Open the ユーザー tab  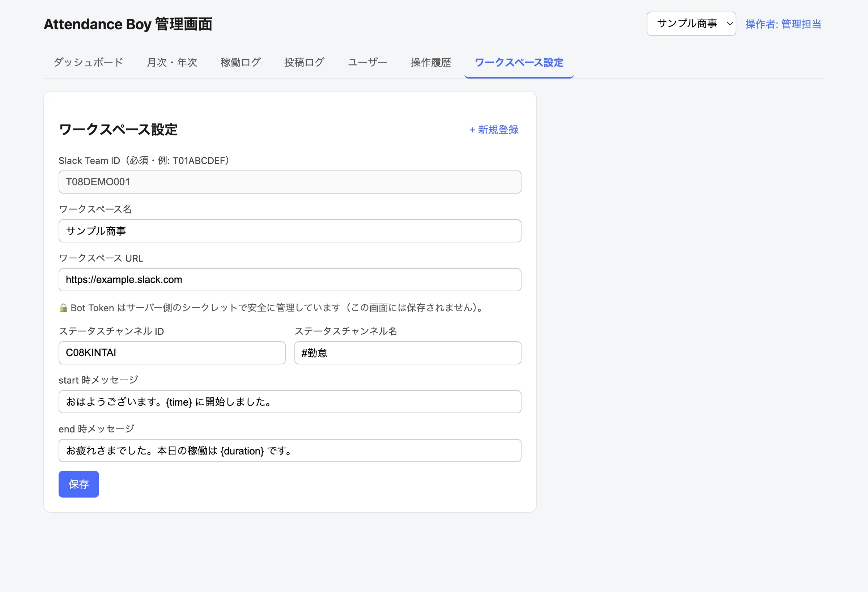(367, 62)
